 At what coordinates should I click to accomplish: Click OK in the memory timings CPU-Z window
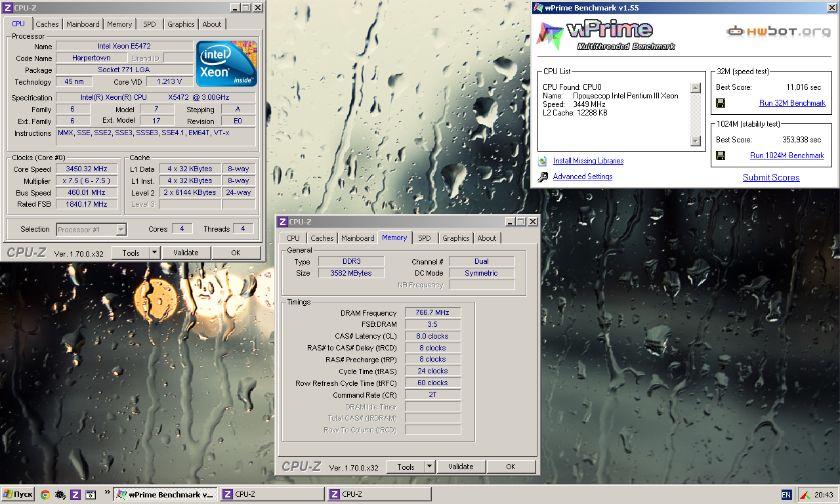pyautogui.click(x=511, y=467)
